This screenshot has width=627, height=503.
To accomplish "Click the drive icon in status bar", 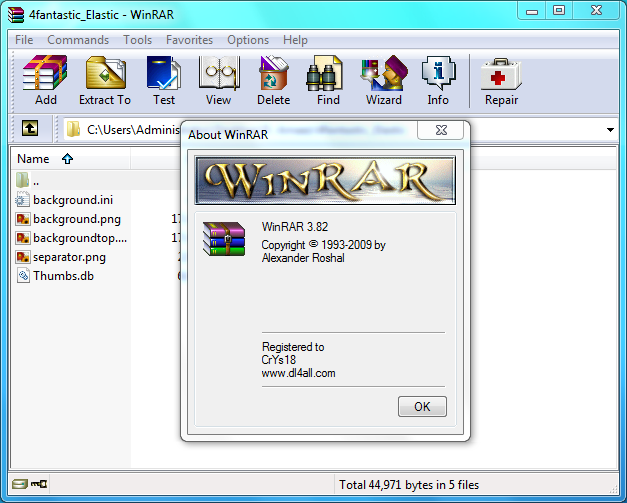I will coord(19,485).
